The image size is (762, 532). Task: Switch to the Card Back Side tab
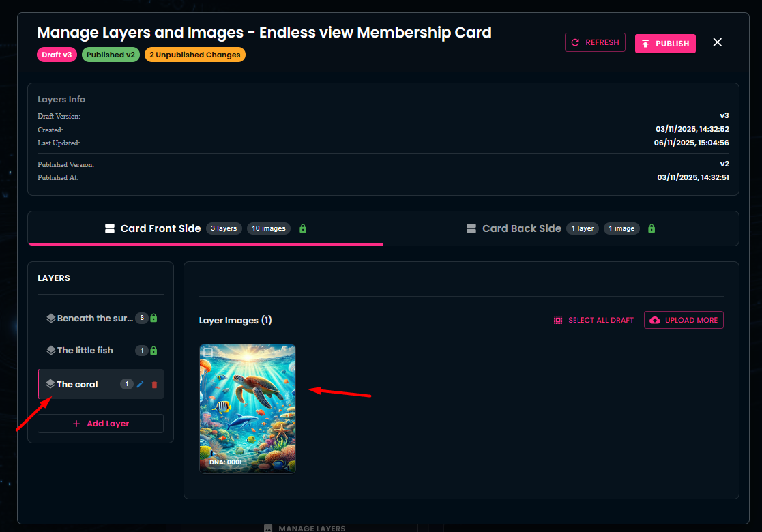[x=521, y=228]
